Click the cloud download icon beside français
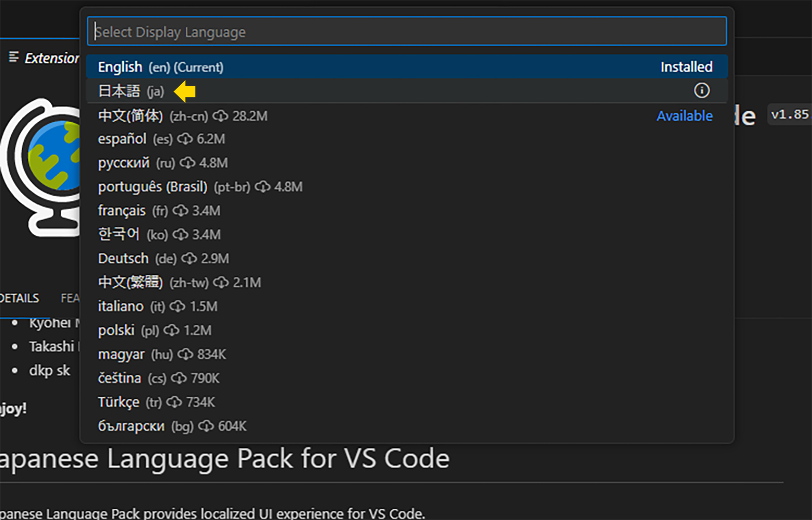The width and height of the screenshot is (812, 520). [x=180, y=211]
